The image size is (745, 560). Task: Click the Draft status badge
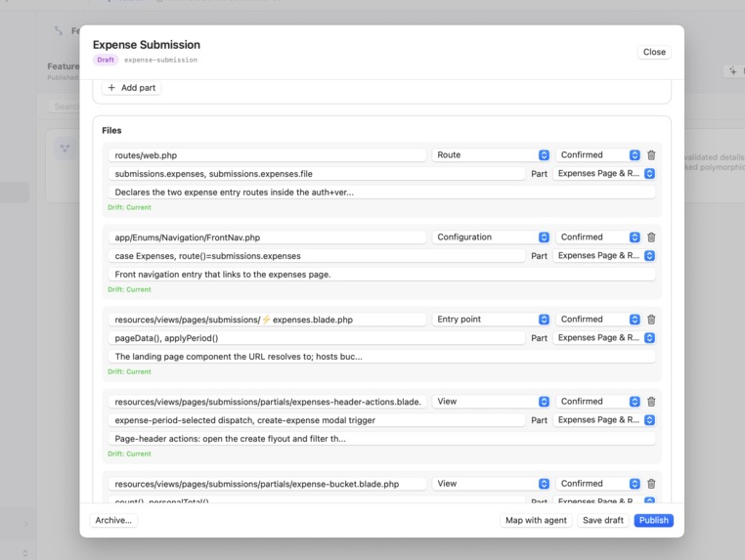(106, 60)
